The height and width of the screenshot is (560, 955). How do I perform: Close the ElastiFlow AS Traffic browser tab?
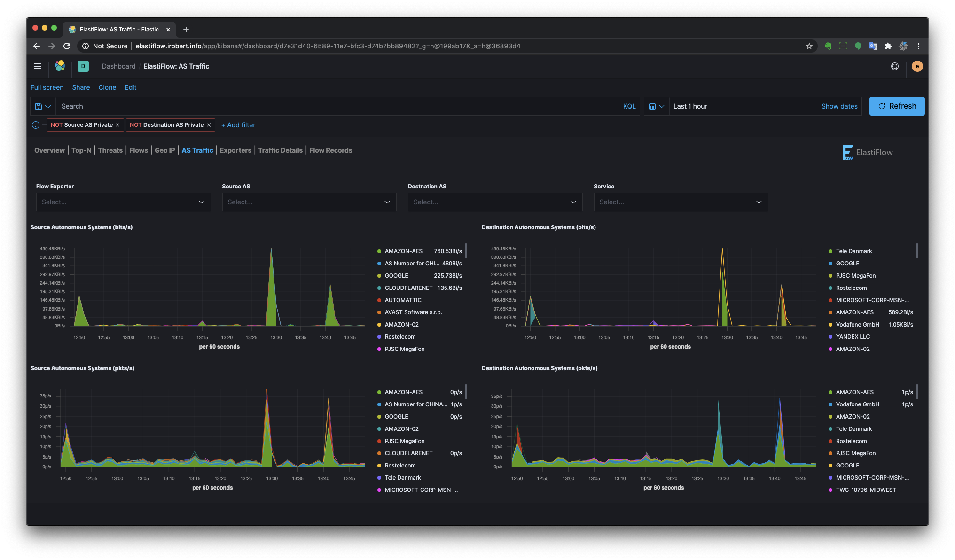pyautogui.click(x=168, y=30)
